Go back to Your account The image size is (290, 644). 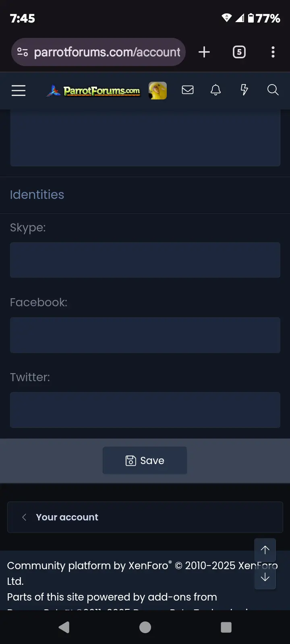point(67,517)
